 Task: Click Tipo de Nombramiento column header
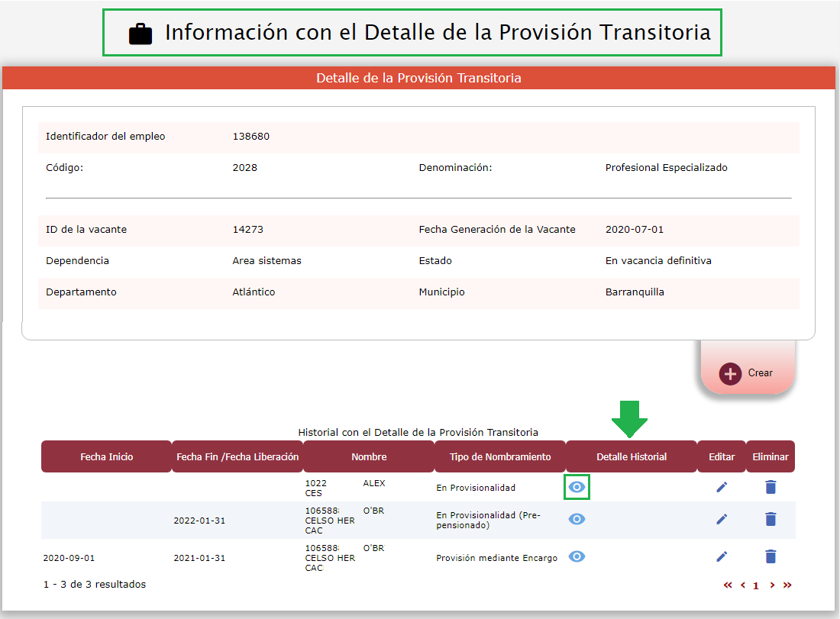pyautogui.click(x=500, y=456)
